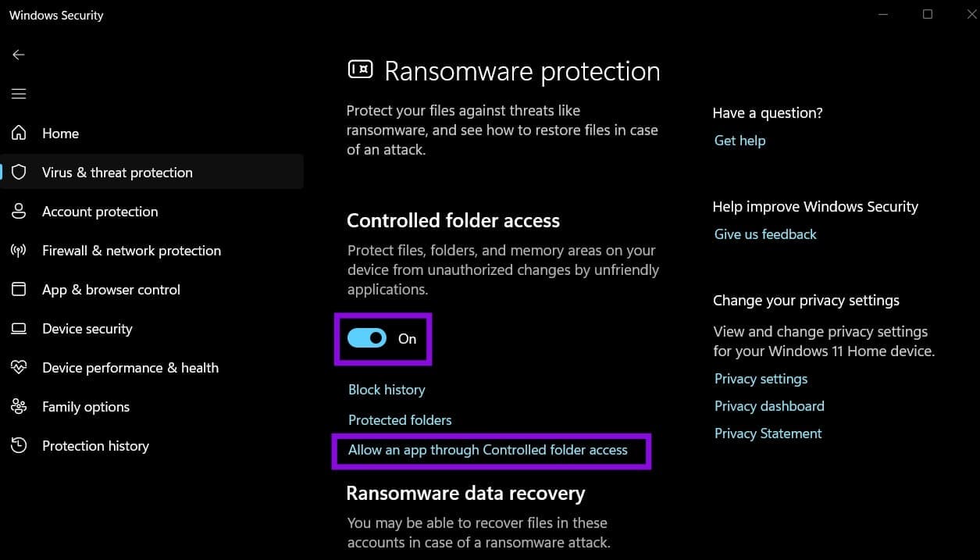The width and height of the screenshot is (980, 560).
Task: Click the back arrow icon
Action: pyautogui.click(x=19, y=55)
